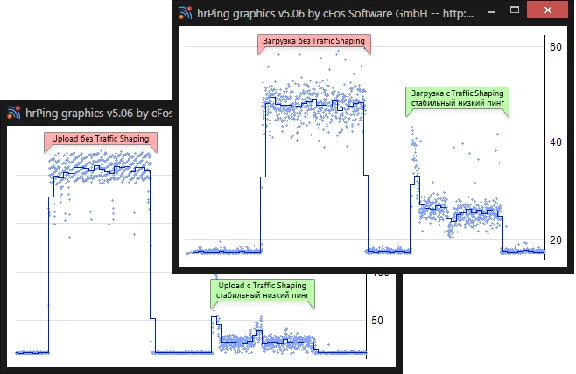
Task: Click the hrPing icon in the front window title bar
Action: click(186, 13)
